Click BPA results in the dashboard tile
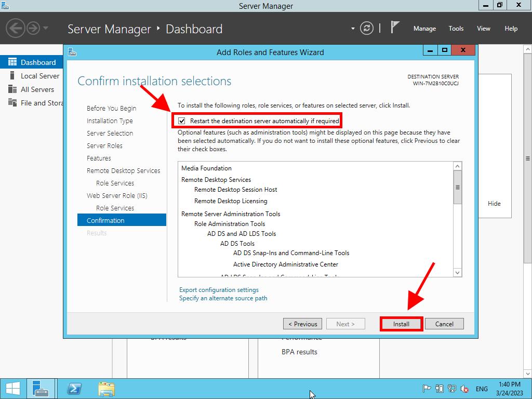This screenshot has width=532, height=399. [299, 352]
